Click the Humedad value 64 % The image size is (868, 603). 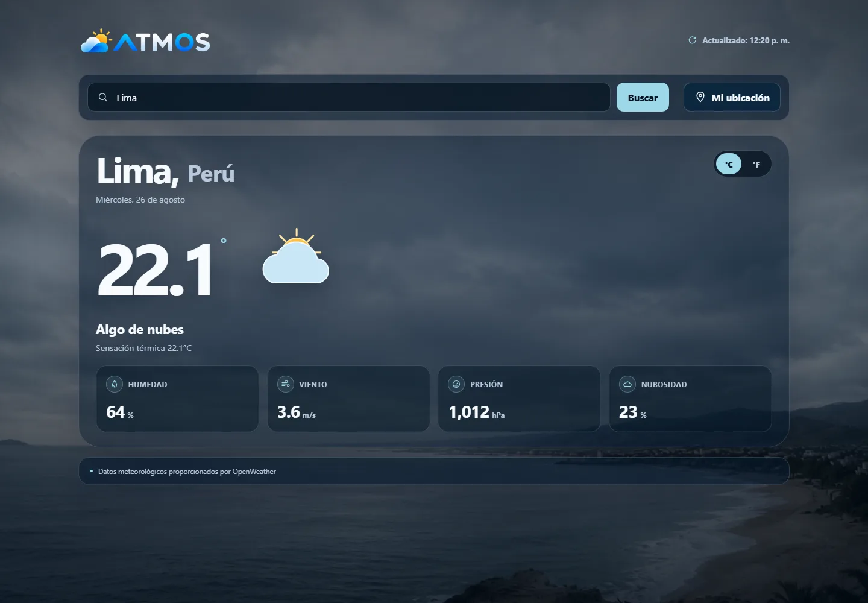coord(120,412)
